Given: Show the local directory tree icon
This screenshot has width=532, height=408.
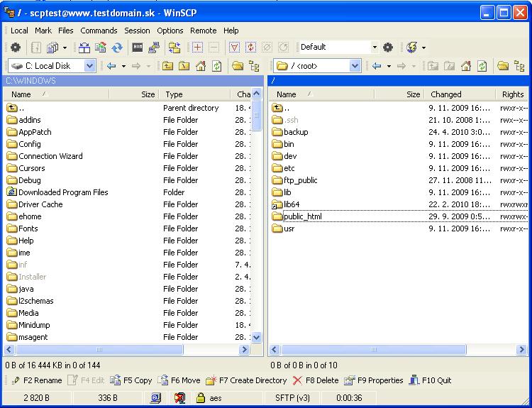Looking at the screenshot, I should (254, 66).
